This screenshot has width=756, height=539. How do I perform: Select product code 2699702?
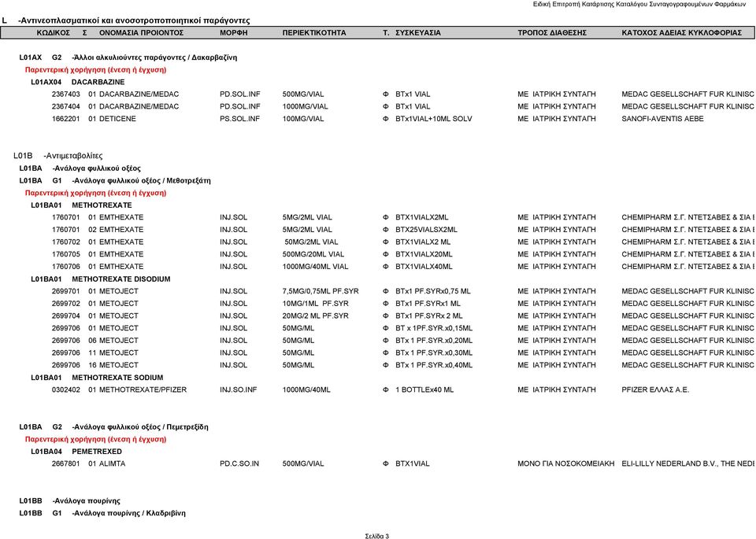66,304
